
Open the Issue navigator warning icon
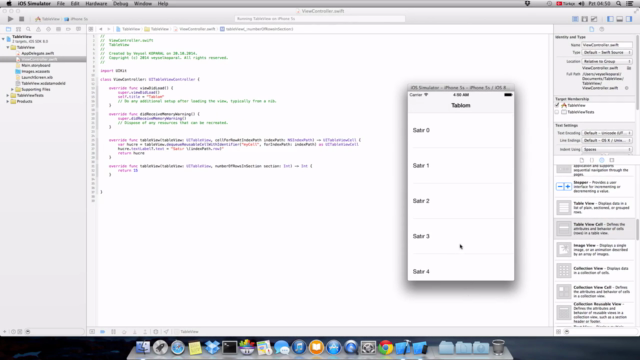(38, 29)
